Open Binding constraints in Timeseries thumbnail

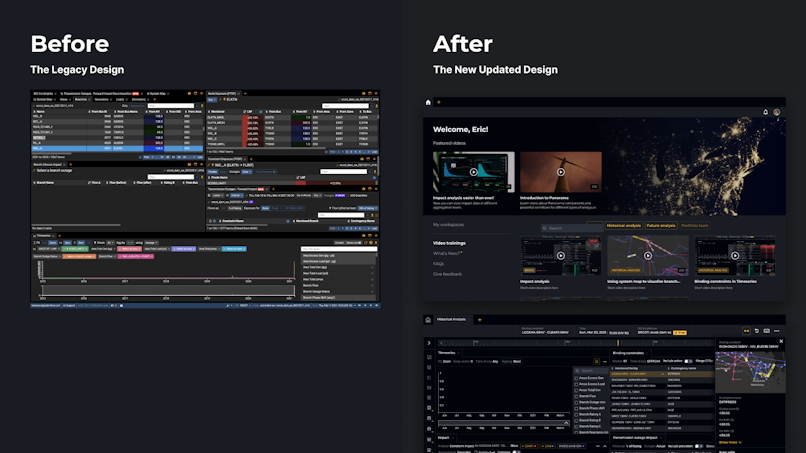735,256
